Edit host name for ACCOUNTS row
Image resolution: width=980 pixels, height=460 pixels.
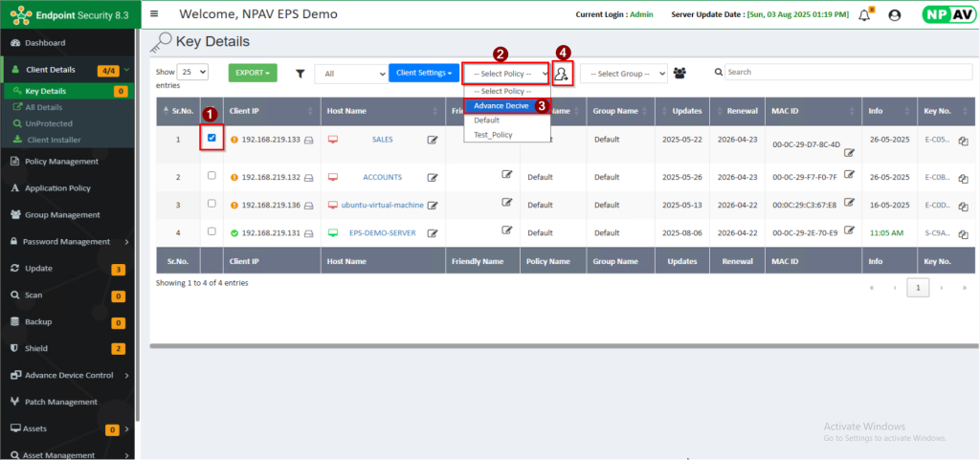click(x=433, y=177)
